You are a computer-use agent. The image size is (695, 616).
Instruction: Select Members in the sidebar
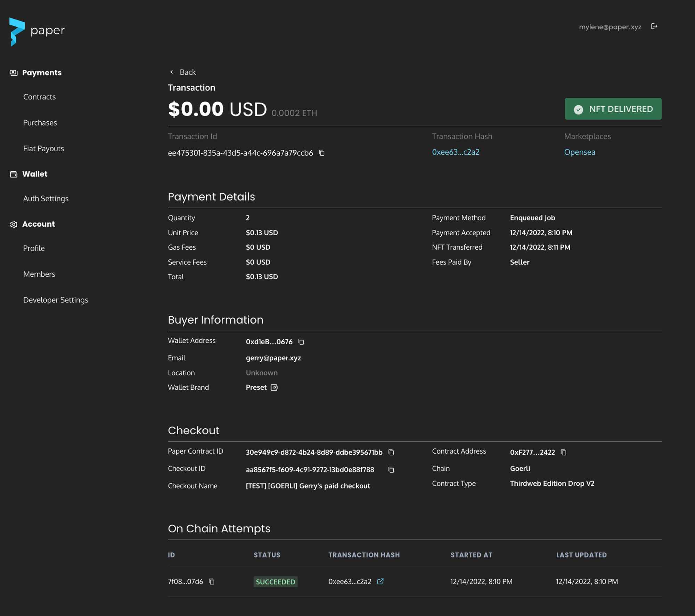coord(39,274)
